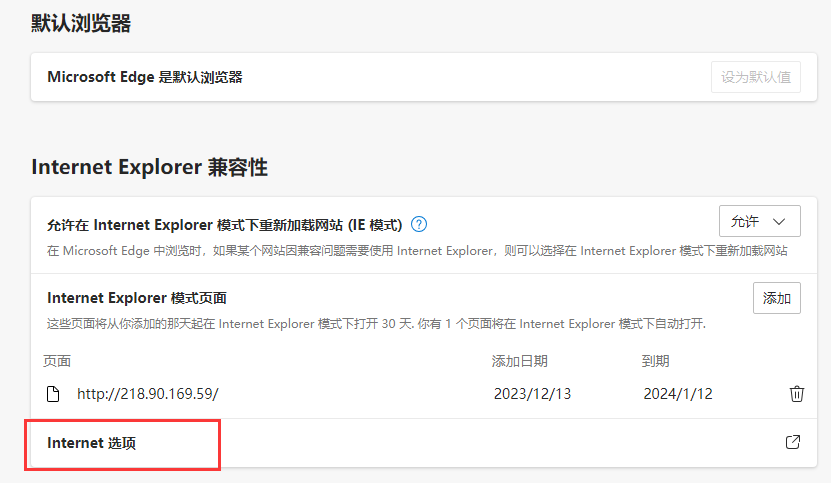Click the 默认浏览器 section heading

[81, 24]
